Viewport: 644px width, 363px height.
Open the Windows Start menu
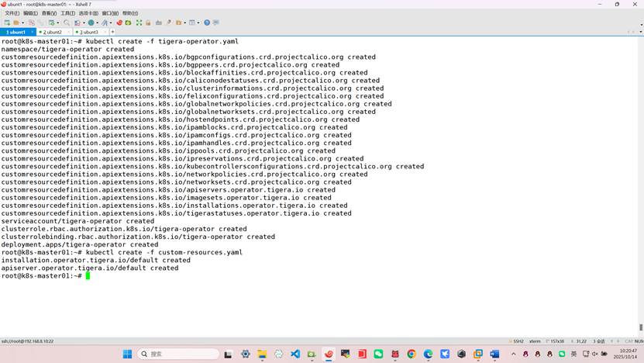point(127,354)
